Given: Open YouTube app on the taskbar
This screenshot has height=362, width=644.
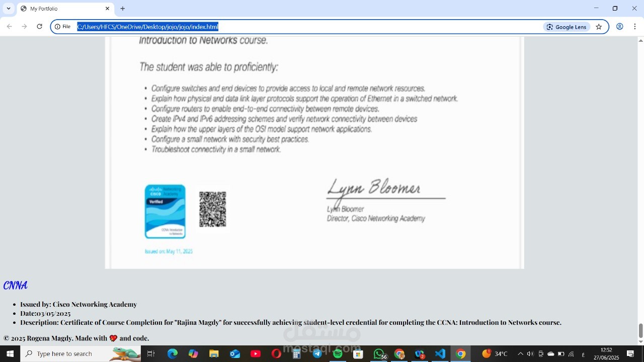Looking at the screenshot, I should coord(256,354).
